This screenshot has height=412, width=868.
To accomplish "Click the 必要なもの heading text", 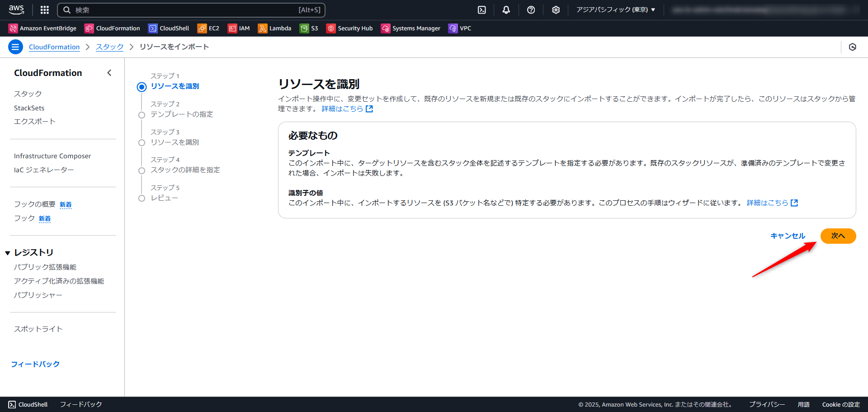I will point(313,136).
